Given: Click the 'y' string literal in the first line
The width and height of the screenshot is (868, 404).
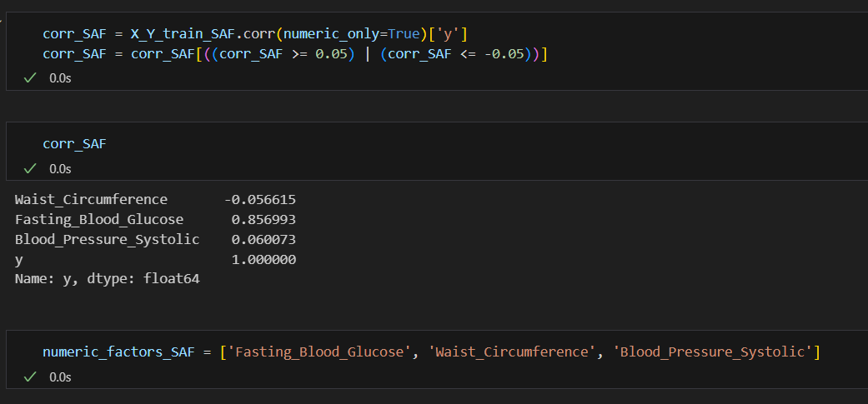Looking at the screenshot, I should pos(448,33).
